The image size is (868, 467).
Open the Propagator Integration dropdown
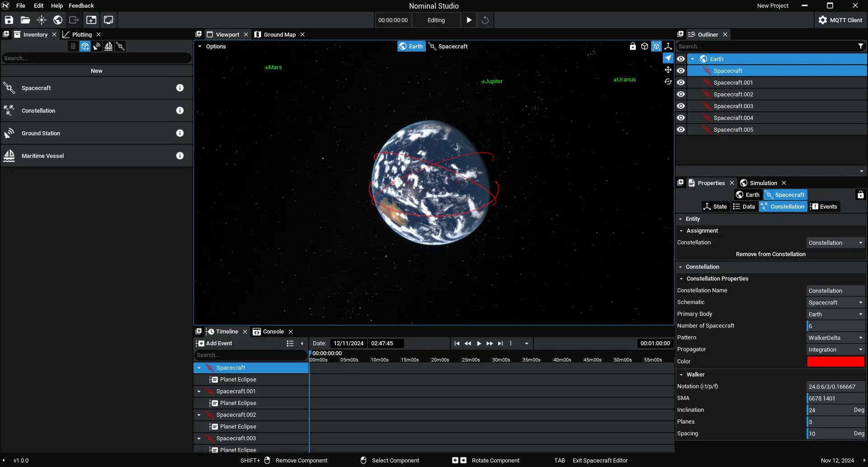835,349
